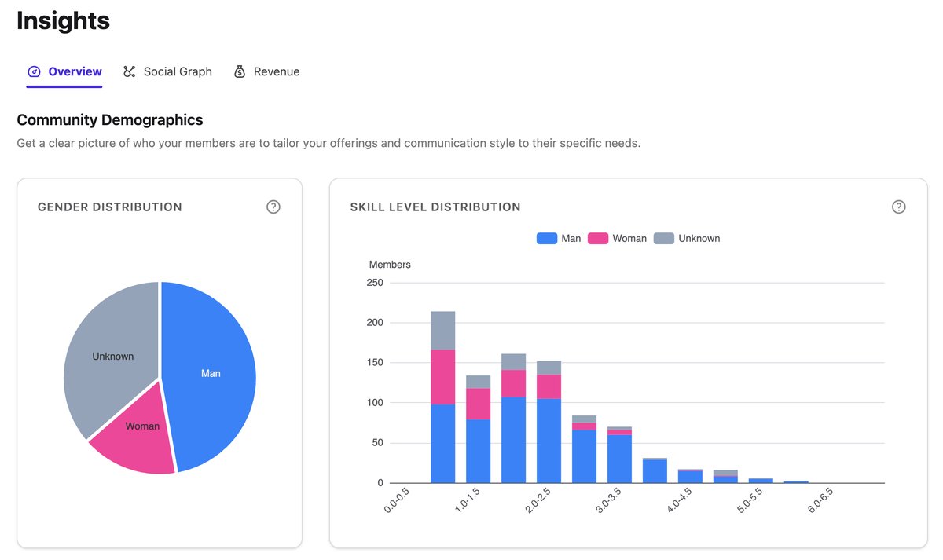
Task: Click the Woman pink legend swatch
Action: click(x=598, y=238)
